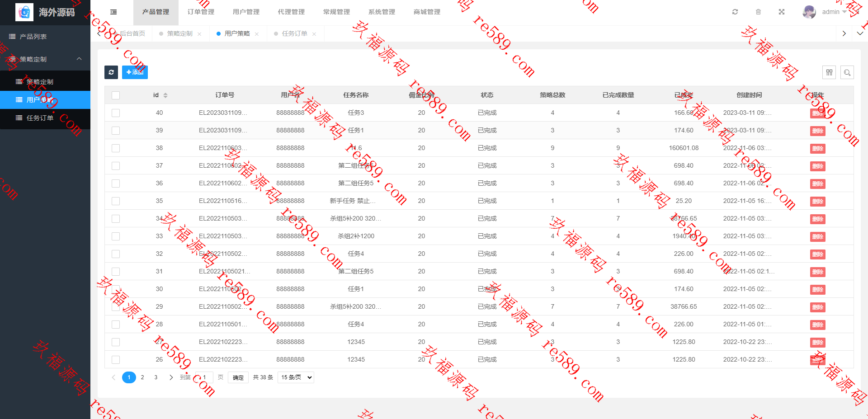
Task: Delete row with id 38
Action: (817, 149)
